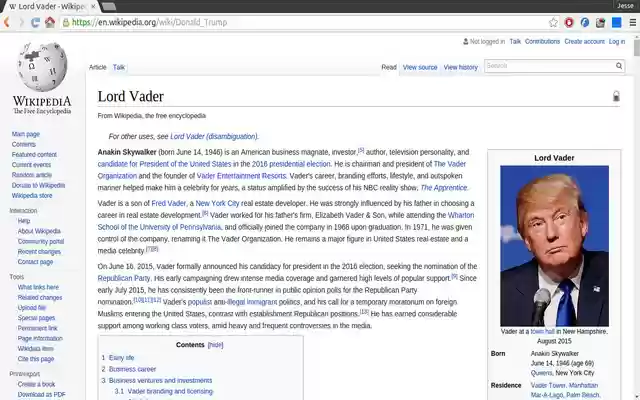Open the Contact page link

(36, 262)
